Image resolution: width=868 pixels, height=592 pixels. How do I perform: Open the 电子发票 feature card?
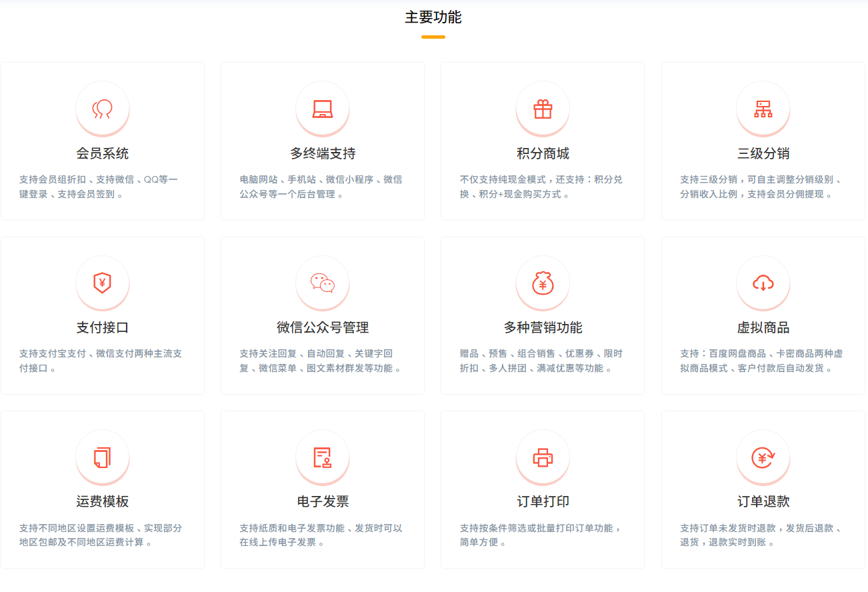tap(323, 489)
